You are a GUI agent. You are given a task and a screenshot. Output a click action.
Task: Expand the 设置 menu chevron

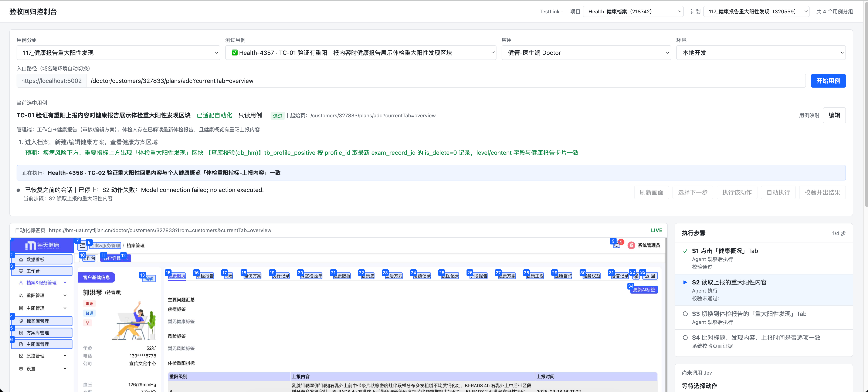coord(65,369)
